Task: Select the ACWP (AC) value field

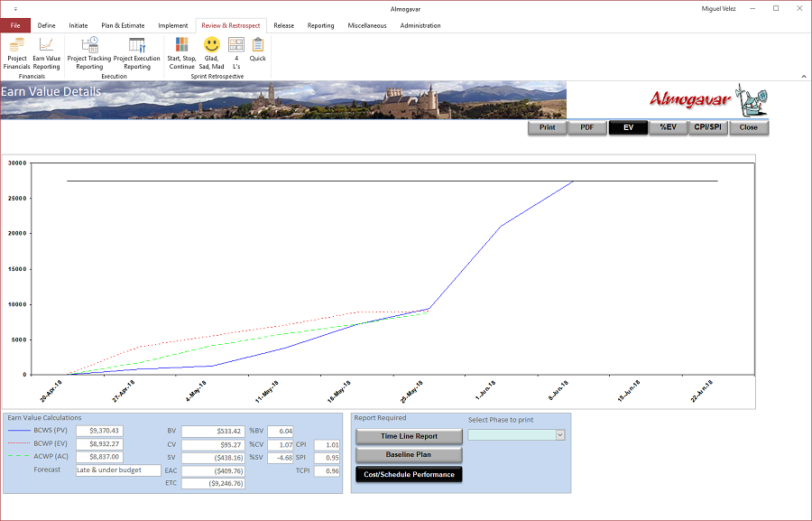Action: click(x=99, y=457)
